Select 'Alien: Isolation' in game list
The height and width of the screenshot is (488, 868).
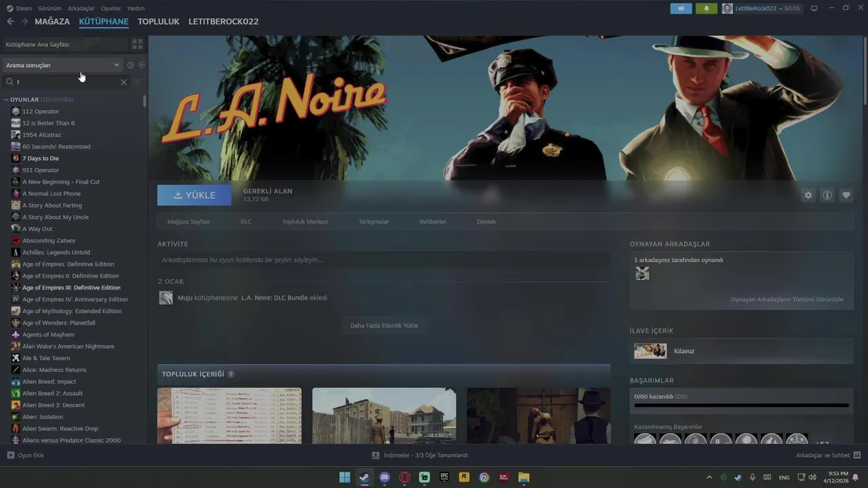pos(43,417)
